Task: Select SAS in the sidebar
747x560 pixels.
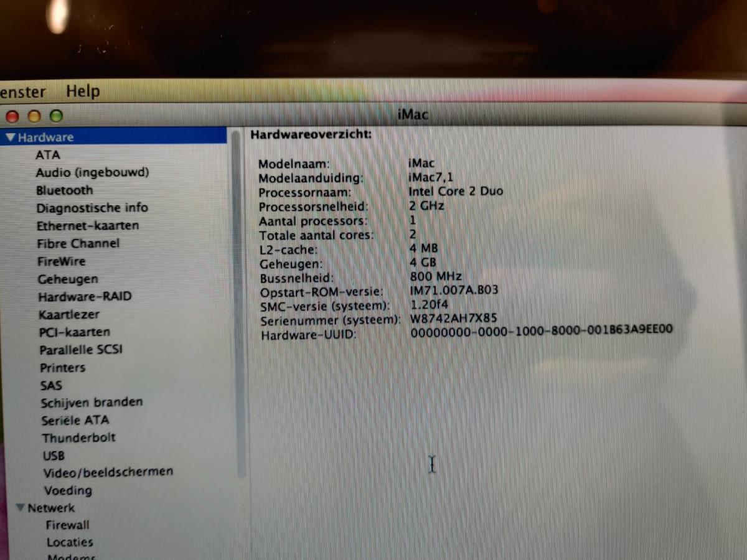Action: pos(51,386)
